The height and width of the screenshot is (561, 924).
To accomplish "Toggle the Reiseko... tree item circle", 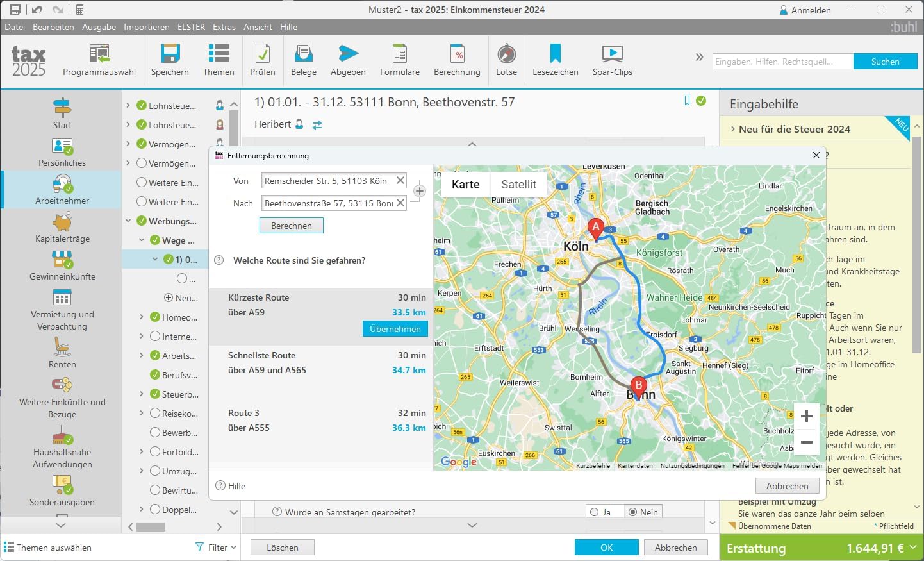I will click(x=155, y=414).
